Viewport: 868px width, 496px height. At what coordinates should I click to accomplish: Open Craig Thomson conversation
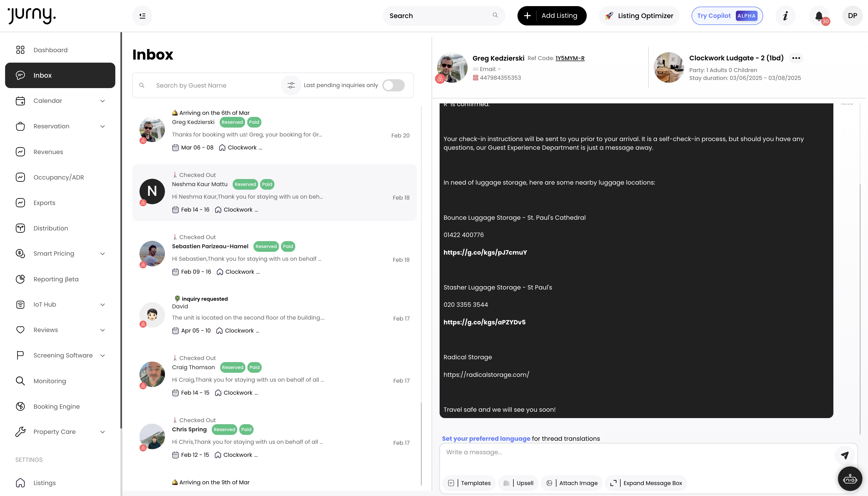(x=274, y=375)
